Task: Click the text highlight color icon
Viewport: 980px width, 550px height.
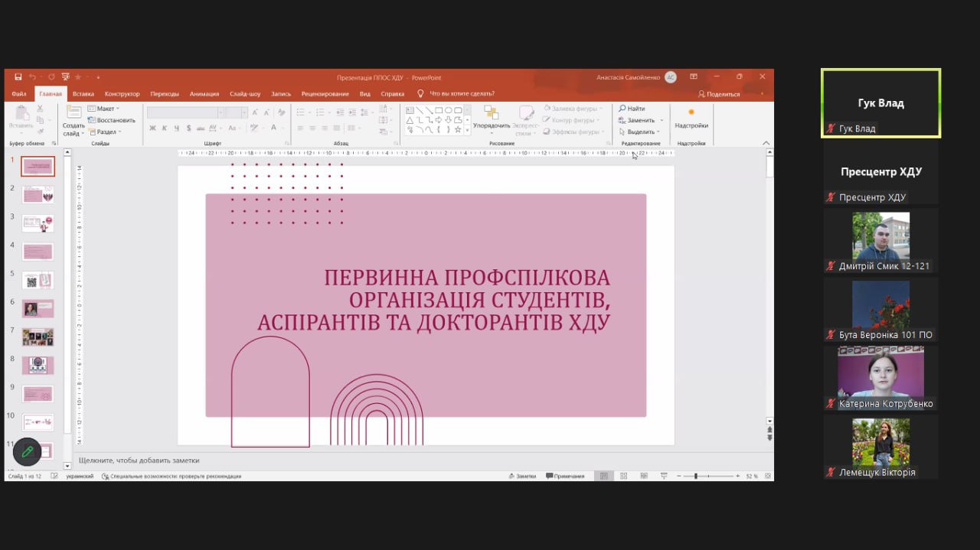Action: 254,128
